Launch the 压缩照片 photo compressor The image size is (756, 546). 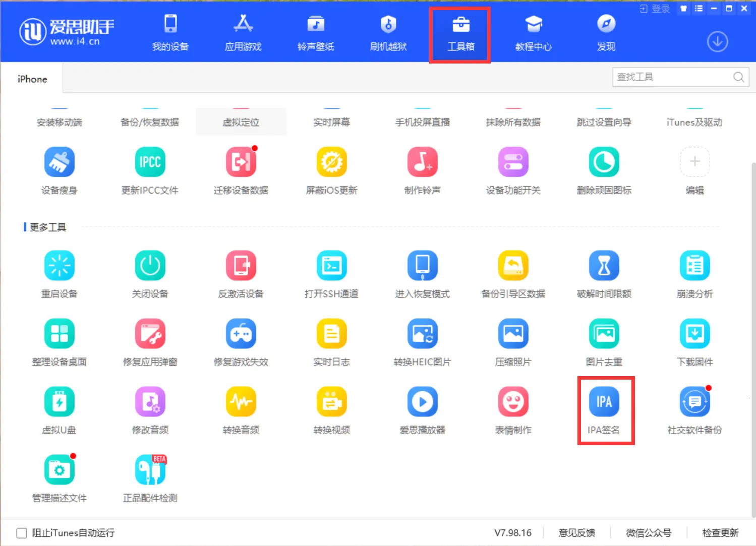513,342
